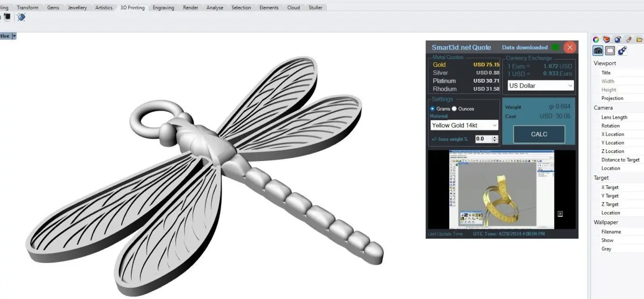The width and height of the screenshot is (644, 299).
Task: Click the Target section header
Action: coord(601,178)
